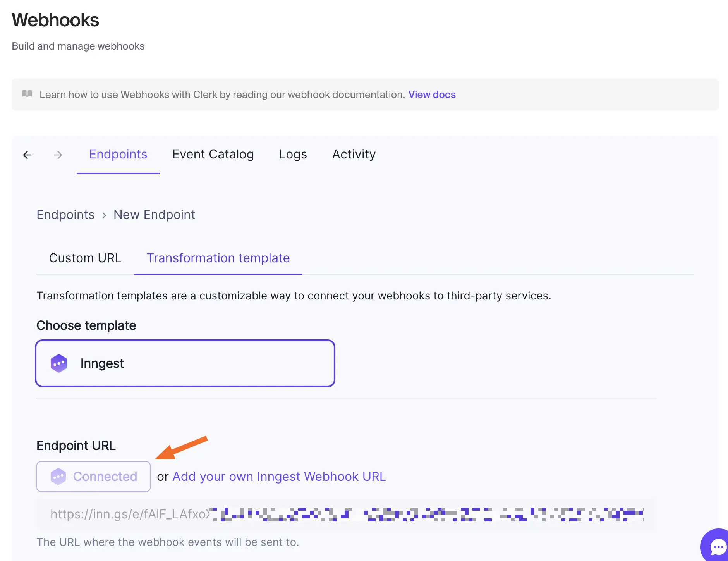Switch to the Custom URL tab

click(x=85, y=258)
